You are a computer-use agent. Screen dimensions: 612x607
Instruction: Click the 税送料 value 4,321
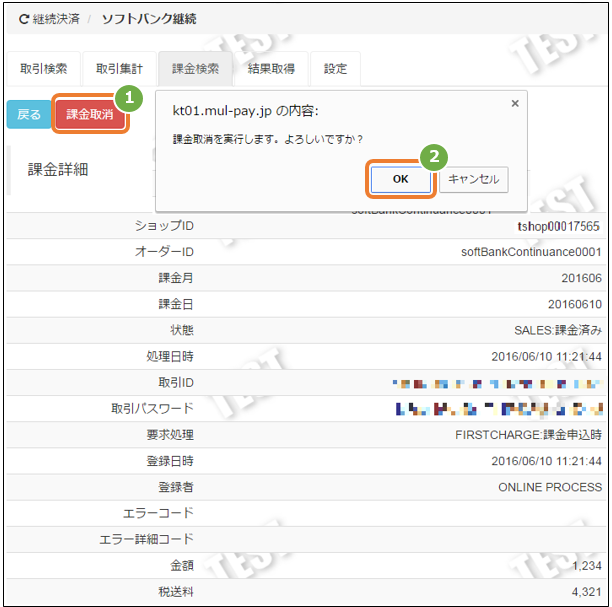click(587, 592)
